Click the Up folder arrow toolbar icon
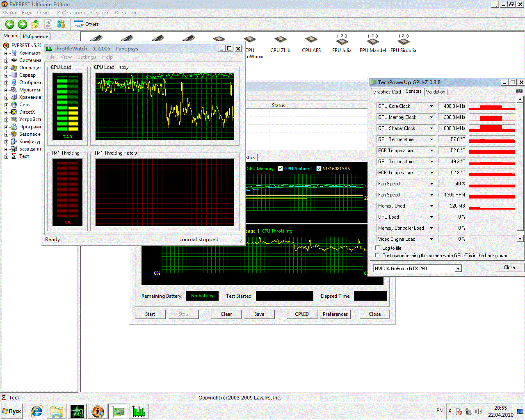The height and width of the screenshot is (420, 525). pyautogui.click(x=35, y=24)
